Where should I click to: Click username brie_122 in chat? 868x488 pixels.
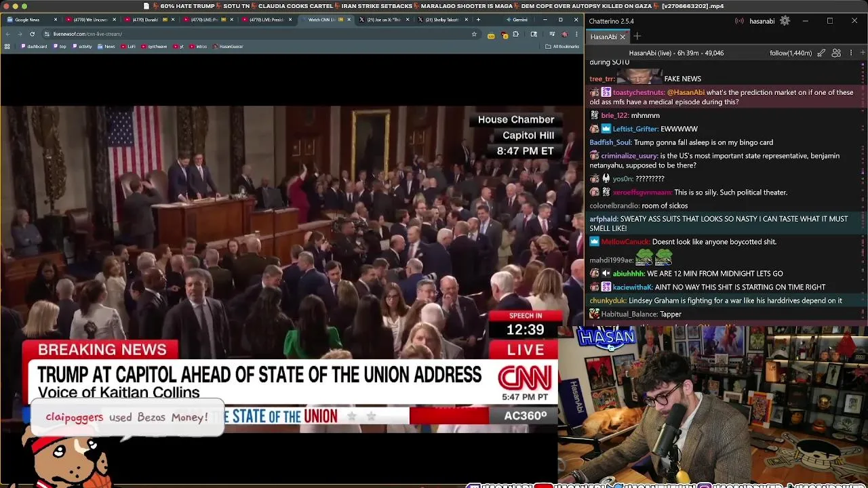(x=615, y=116)
